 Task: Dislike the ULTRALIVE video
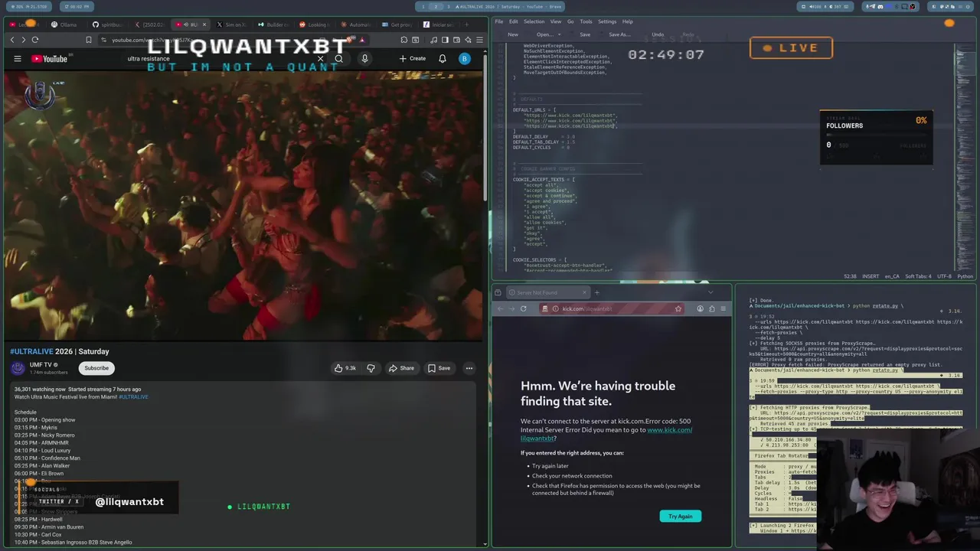371,368
